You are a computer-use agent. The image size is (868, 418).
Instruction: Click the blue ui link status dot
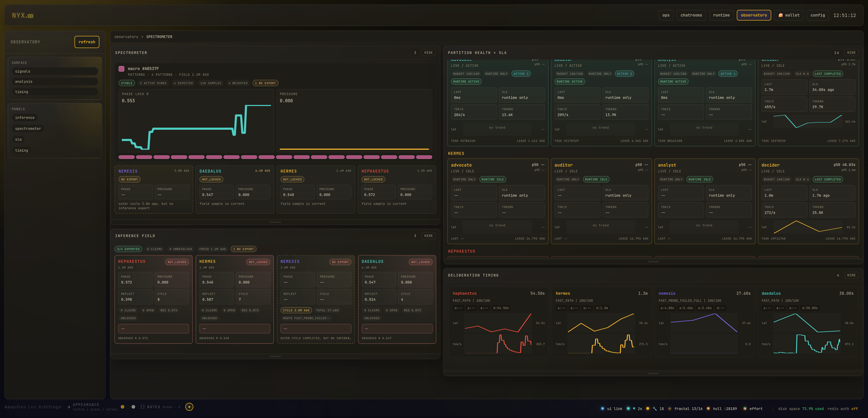tap(603, 409)
